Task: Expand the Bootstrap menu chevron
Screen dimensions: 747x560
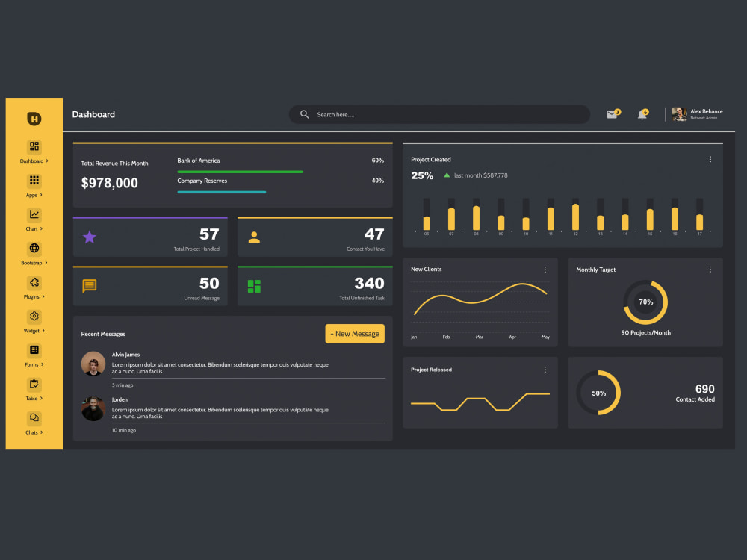Action: pos(46,262)
